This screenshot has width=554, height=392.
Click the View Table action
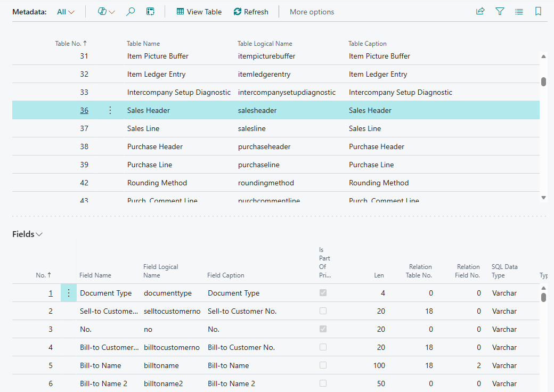[x=199, y=12]
